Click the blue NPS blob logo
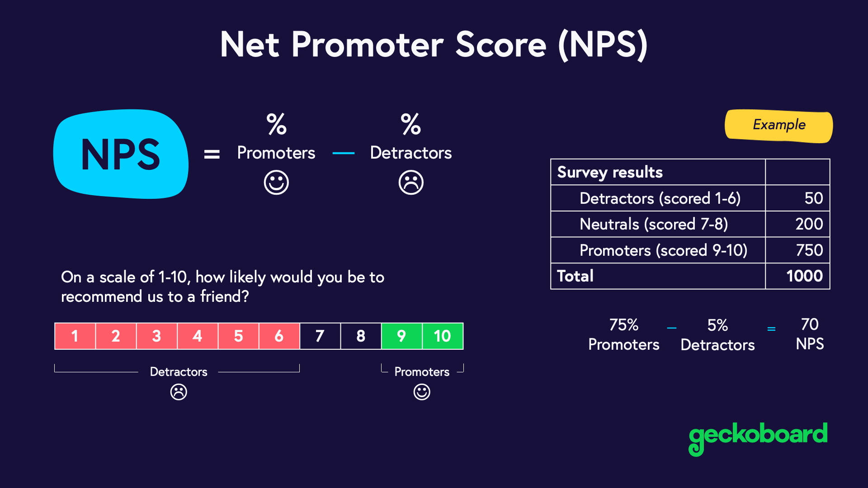 pyautogui.click(x=121, y=154)
